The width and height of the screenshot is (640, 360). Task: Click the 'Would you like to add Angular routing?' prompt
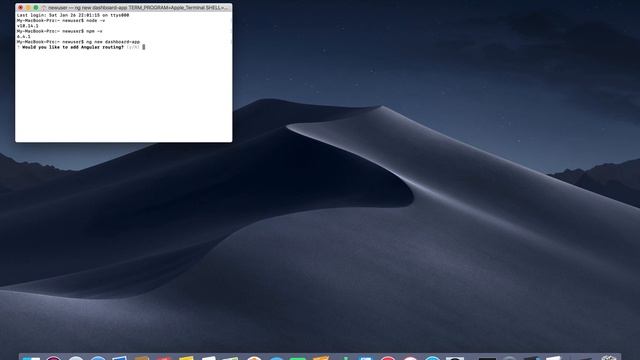pyautogui.click(x=73, y=47)
